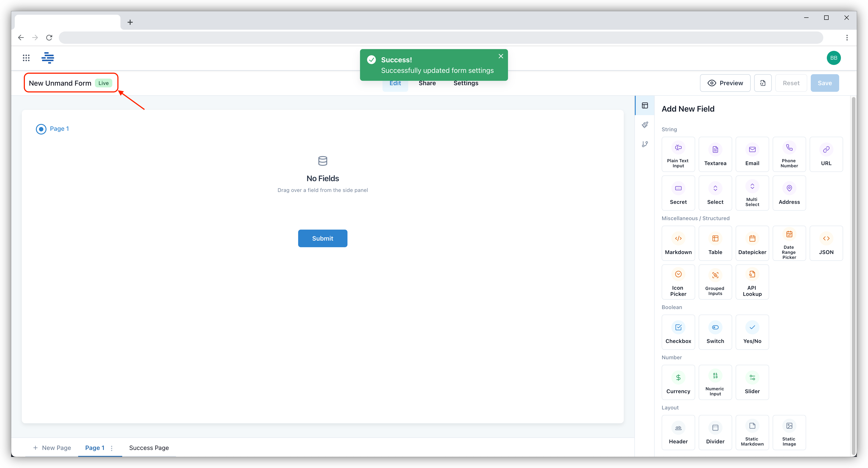Click the Preview button
The image size is (868, 468).
coord(725,82)
